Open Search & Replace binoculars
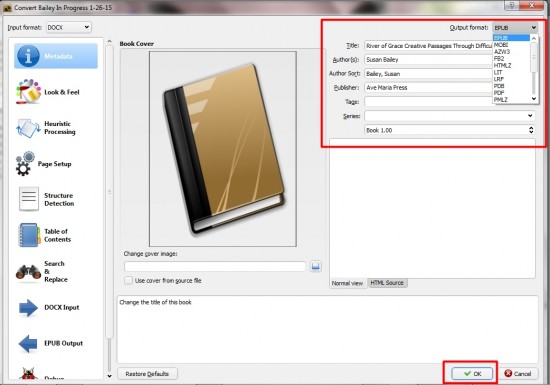550x385 pixels. pos(28,272)
